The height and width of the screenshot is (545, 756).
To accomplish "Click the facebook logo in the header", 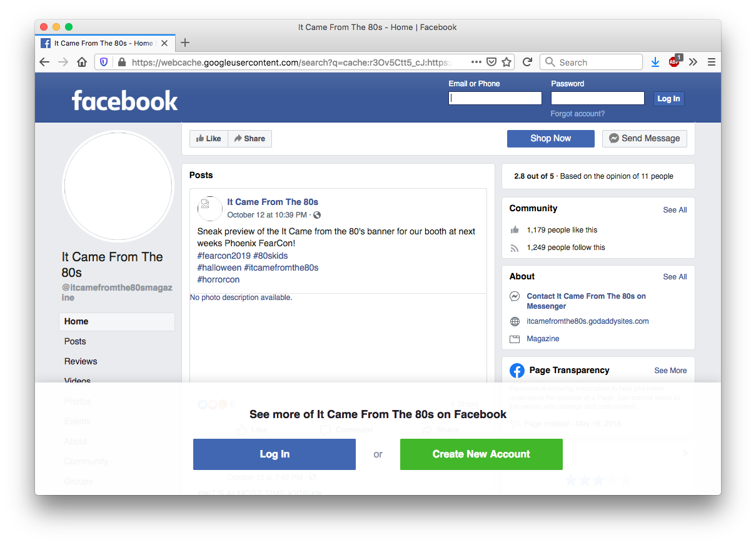I will 124,101.
